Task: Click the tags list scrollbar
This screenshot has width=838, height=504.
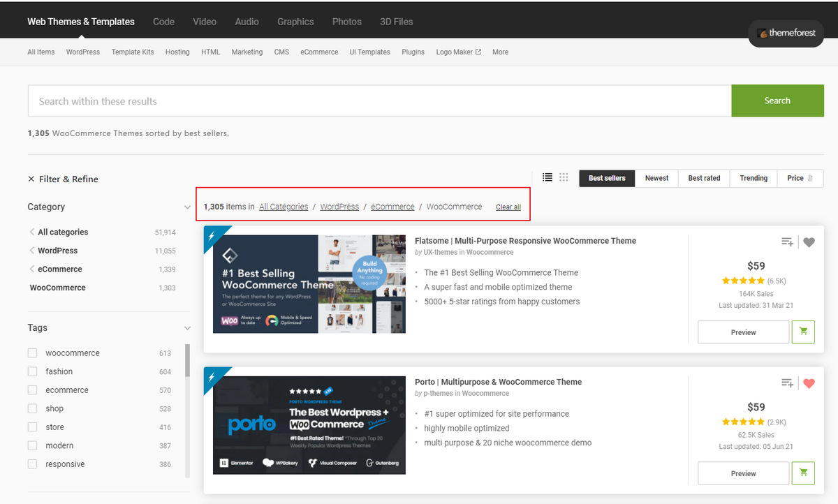Action: 187,361
